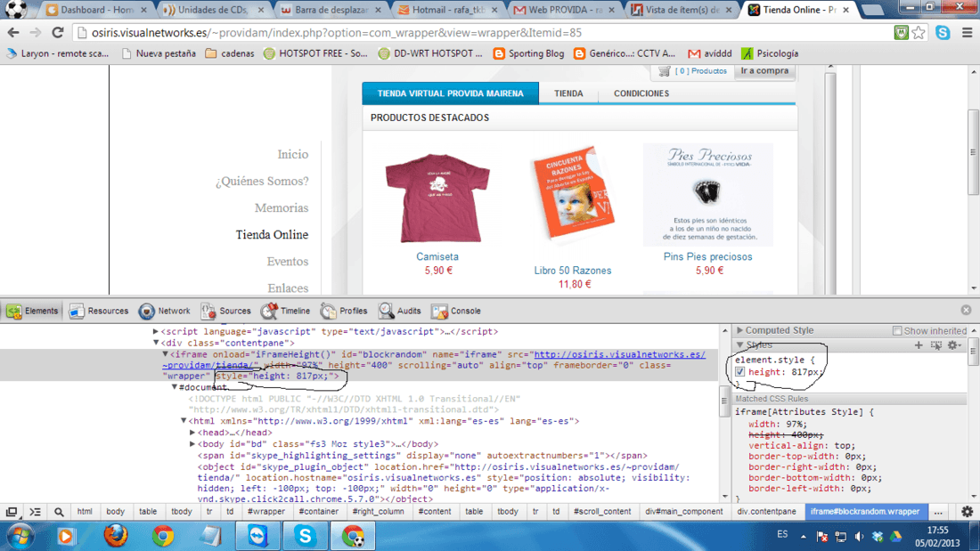
Task: Collapse the div class contentpane node
Action: tap(156, 343)
